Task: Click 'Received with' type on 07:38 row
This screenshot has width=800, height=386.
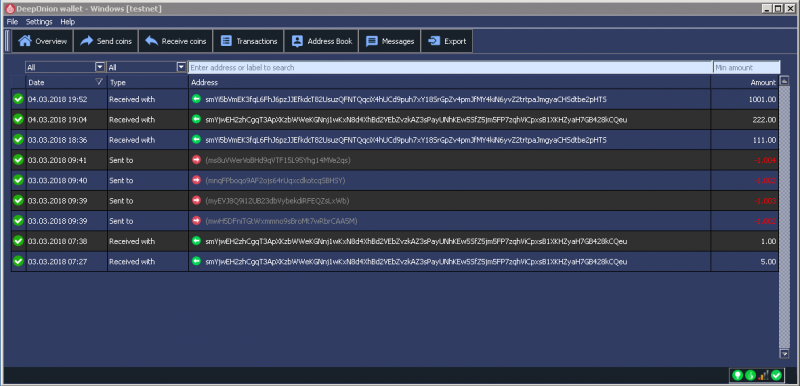Action: tap(132, 241)
